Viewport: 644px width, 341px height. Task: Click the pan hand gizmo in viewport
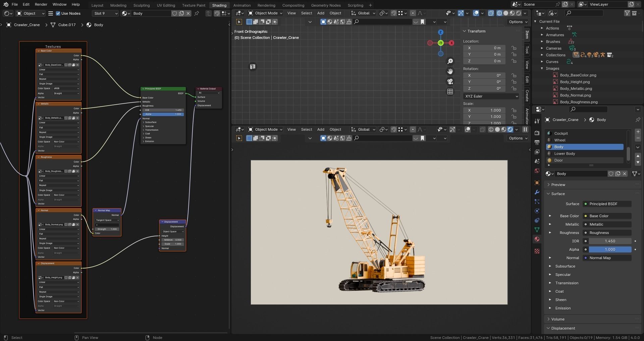pyautogui.click(x=450, y=71)
